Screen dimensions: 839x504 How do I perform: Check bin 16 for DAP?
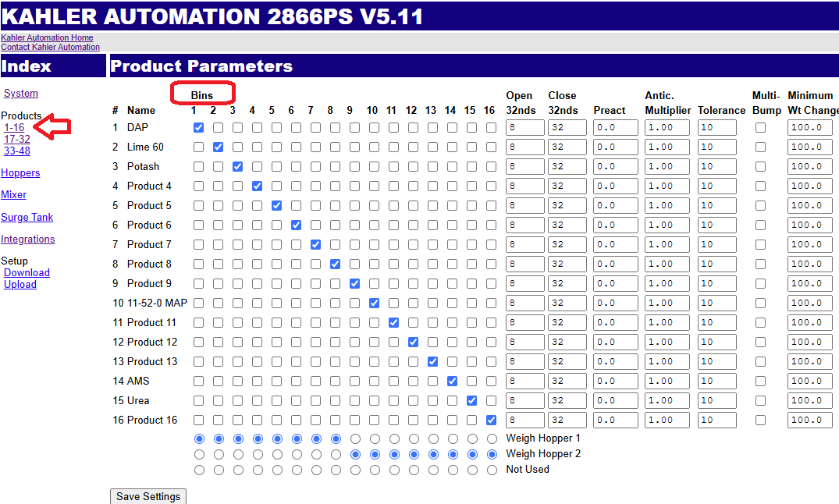coord(491,128)
